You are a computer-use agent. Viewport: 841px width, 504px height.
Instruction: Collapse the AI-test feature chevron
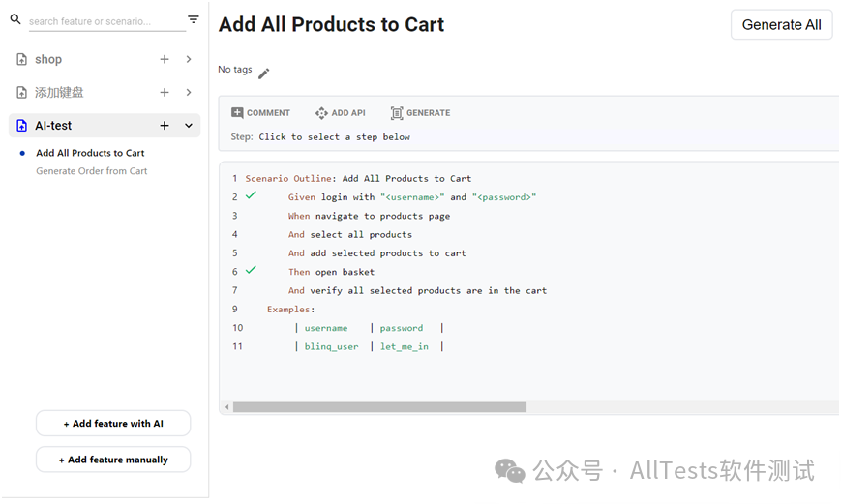click(189, 126)
